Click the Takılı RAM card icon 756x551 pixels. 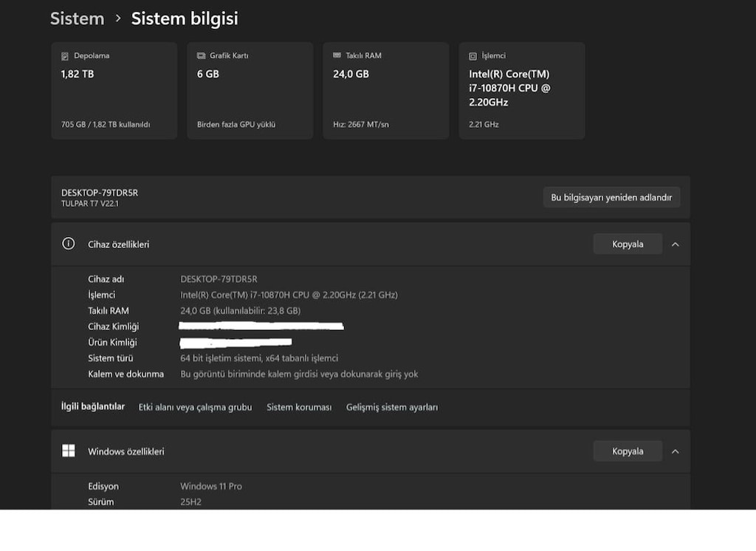click(337, 55)
